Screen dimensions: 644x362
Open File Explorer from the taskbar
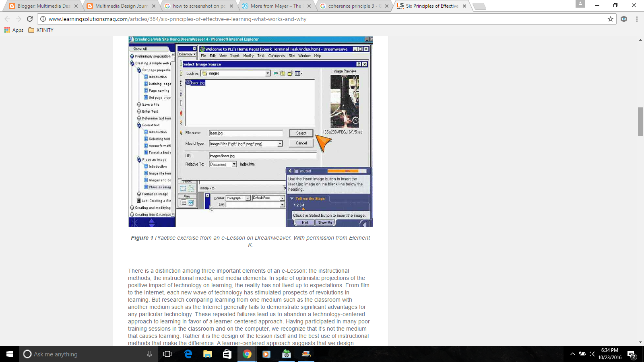[x=208, y=354]
